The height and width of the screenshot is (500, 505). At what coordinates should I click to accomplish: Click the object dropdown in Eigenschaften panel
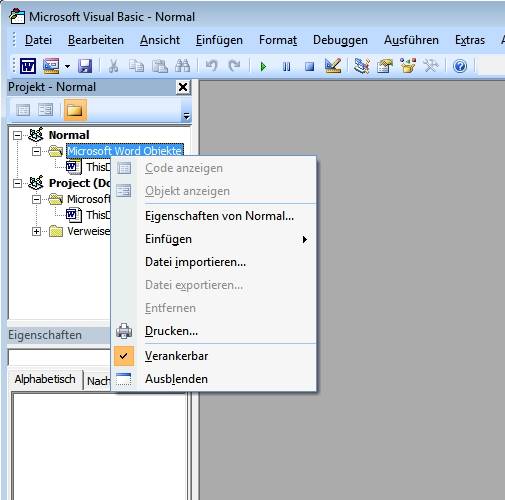59,357
